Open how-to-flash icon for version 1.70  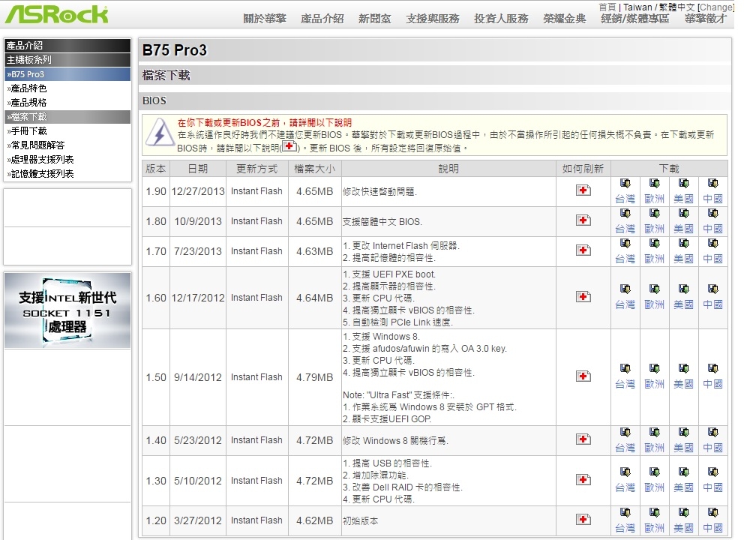pyautogui.click(x=583, y=250)
